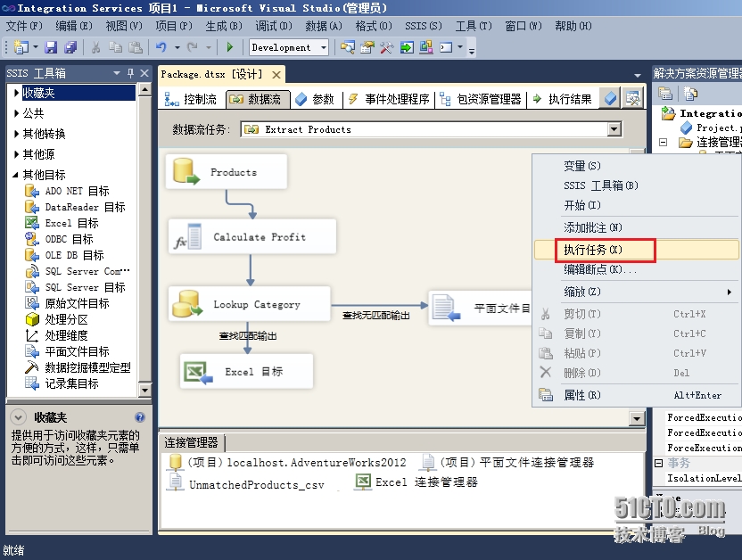Open the 调试(D) menu
The image size is (742, 560).
pos(274,26)
